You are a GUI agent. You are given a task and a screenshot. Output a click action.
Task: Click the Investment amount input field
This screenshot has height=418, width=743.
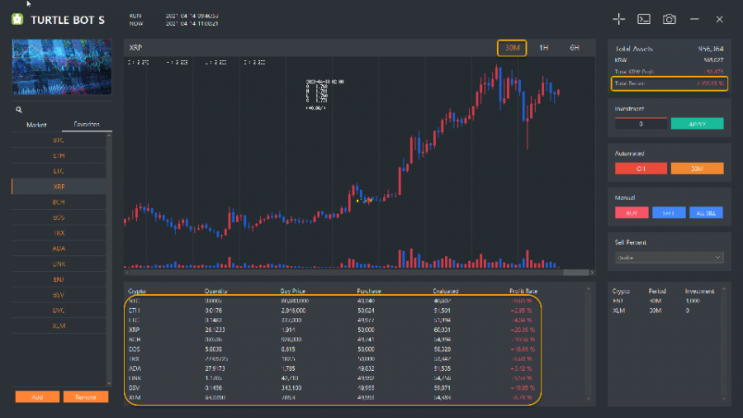pos(641,124)
